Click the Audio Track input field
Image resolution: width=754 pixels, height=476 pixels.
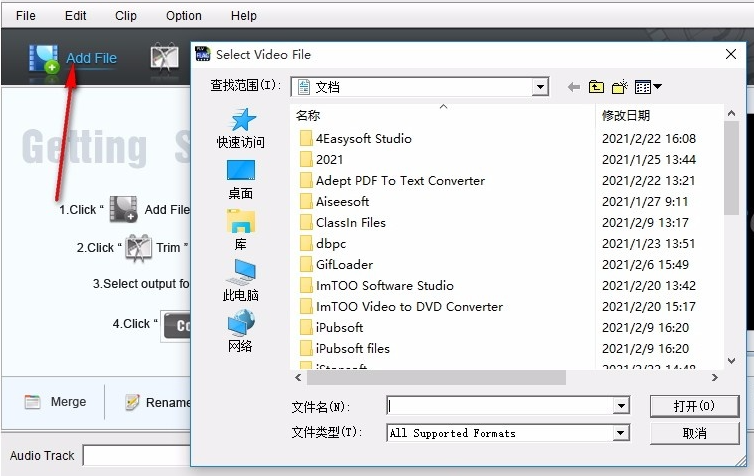point(137,455)
